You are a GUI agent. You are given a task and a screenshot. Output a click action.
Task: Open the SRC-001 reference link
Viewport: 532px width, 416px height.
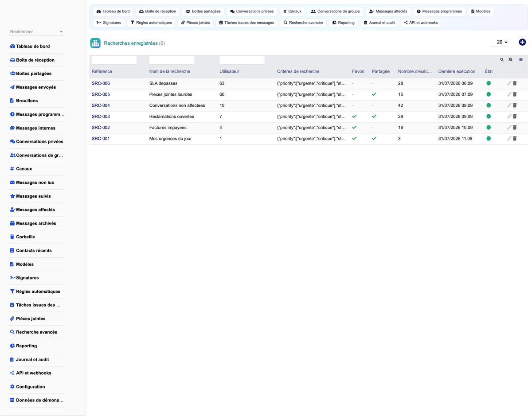(101, 139)
